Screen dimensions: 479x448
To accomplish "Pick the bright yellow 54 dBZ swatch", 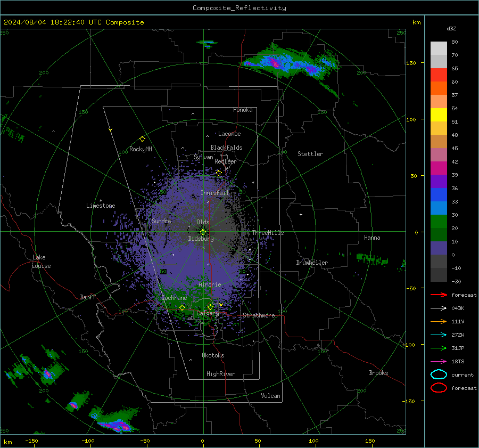I will pyautogui.click(x=439, y=115).
